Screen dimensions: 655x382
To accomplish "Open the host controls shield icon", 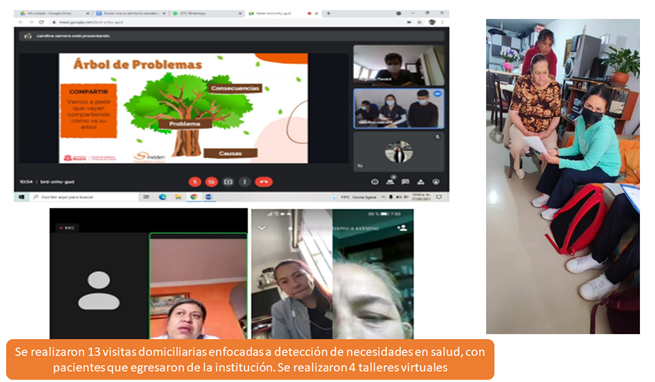I will coord(436,182).
